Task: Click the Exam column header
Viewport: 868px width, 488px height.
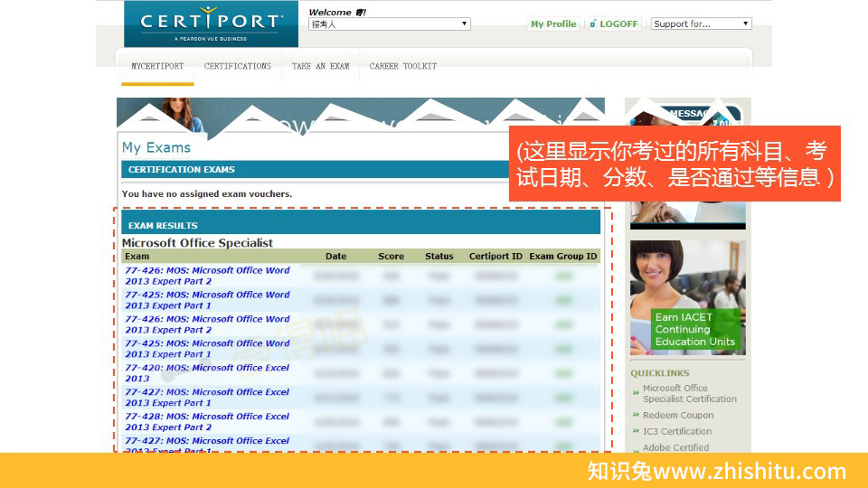Action: pyautogui.click(x=137, y=256)
